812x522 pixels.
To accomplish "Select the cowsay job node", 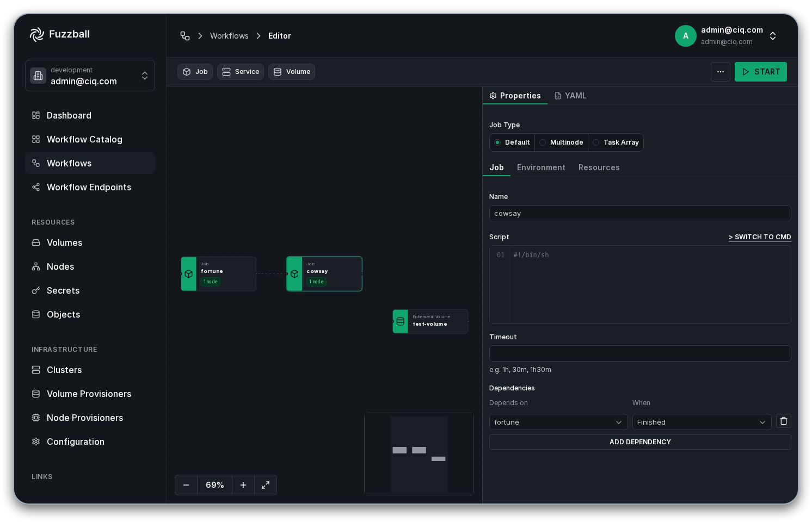I will point(324,274).
